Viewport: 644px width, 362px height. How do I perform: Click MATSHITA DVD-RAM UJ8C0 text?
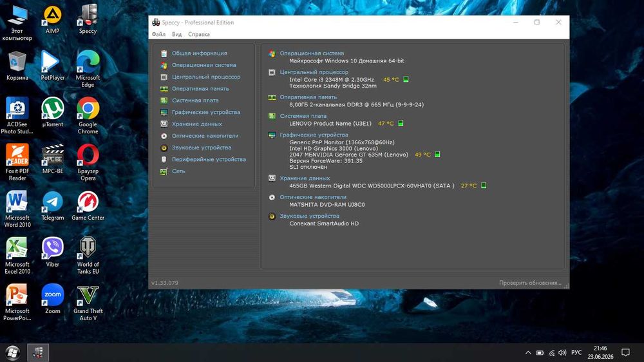tap(327, 205)
